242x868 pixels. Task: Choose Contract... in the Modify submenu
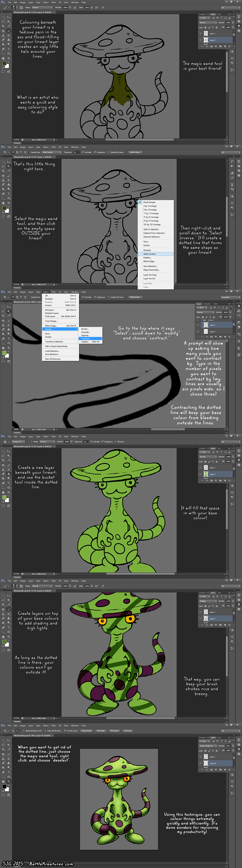[86, 339]
